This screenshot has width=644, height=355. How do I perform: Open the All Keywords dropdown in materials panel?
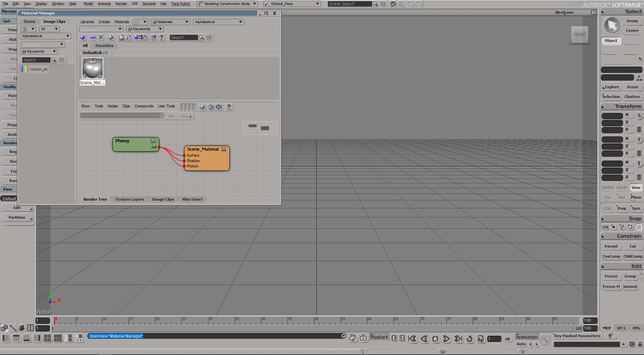145,29
